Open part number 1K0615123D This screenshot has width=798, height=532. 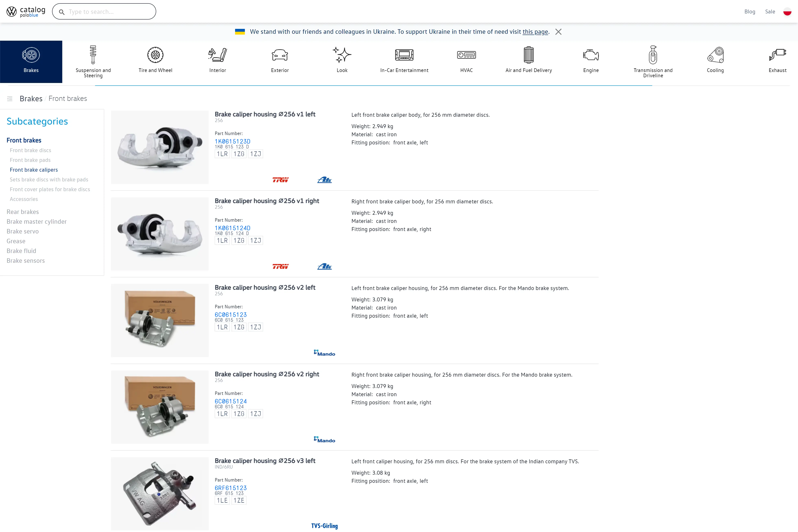pos(232,142)
